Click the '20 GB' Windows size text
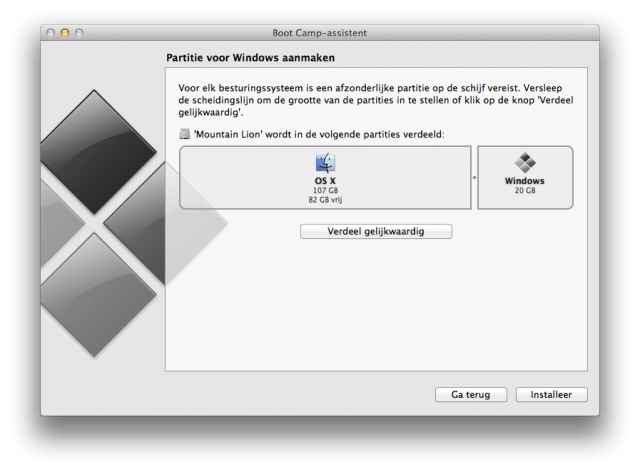 tap(525, 190)
